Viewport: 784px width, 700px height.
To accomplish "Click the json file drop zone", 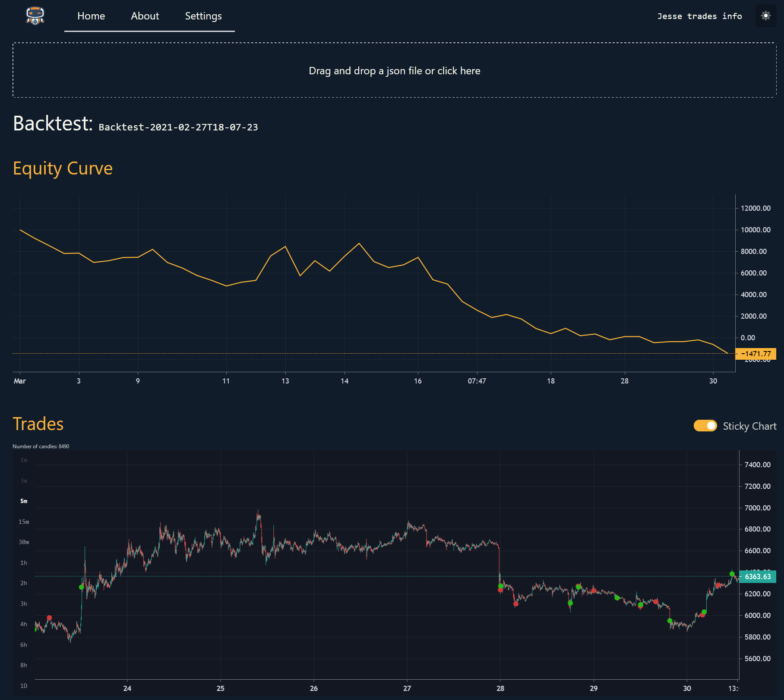I will 394,70.
